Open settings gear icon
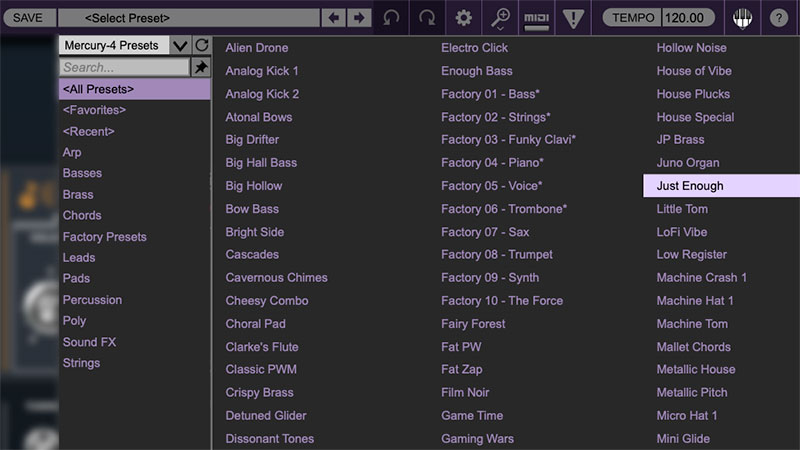 click(x=463, y=18)
